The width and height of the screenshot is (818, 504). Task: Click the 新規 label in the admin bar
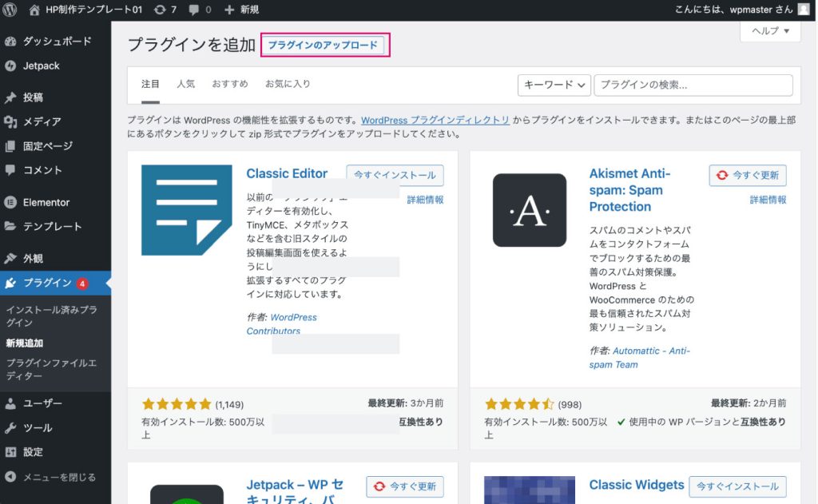250,10
